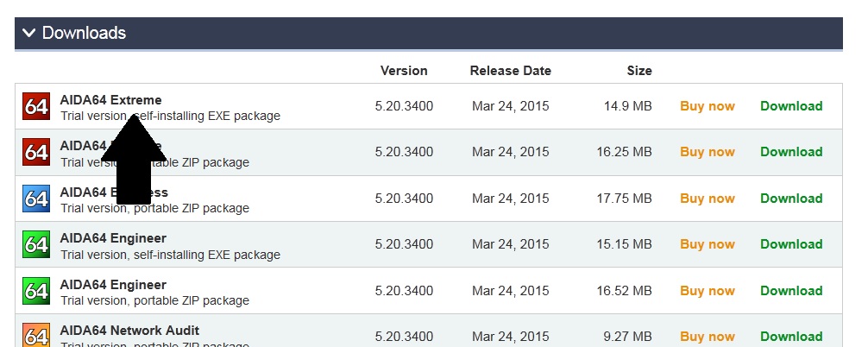
Task: Click the AIDA64 Network Audit product title
Action: [x=129, y=331]
